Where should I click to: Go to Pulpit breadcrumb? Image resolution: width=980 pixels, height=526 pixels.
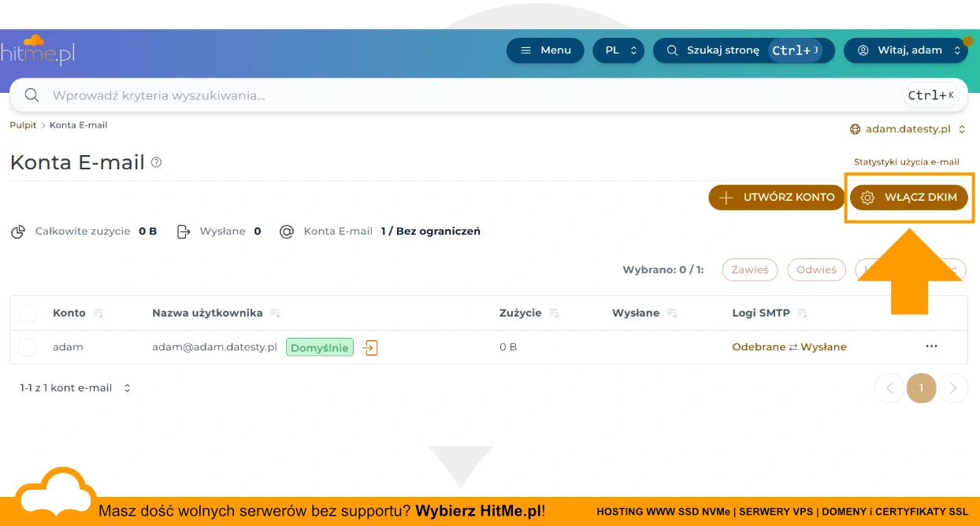click(x=23, y=125)
